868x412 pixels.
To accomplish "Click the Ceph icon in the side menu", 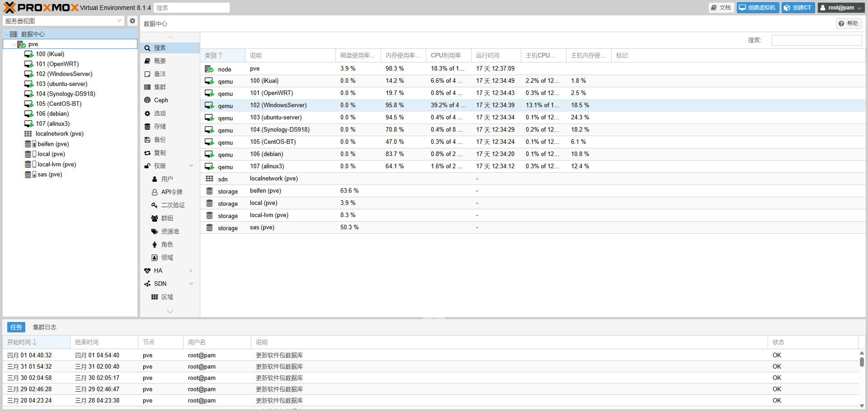I will [147, 100].
